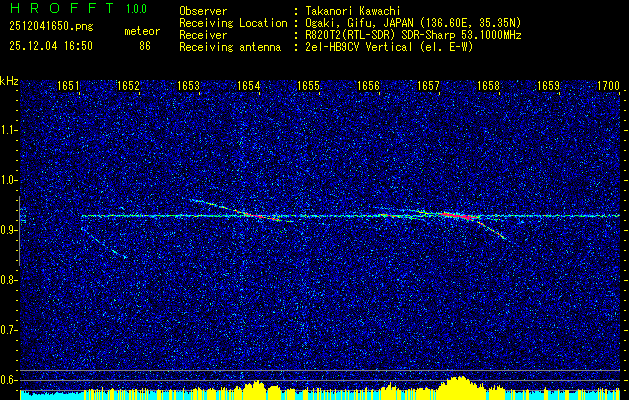Click the vertical gray frequency range bar at left

pyautogui.click(x=19, y=231)
